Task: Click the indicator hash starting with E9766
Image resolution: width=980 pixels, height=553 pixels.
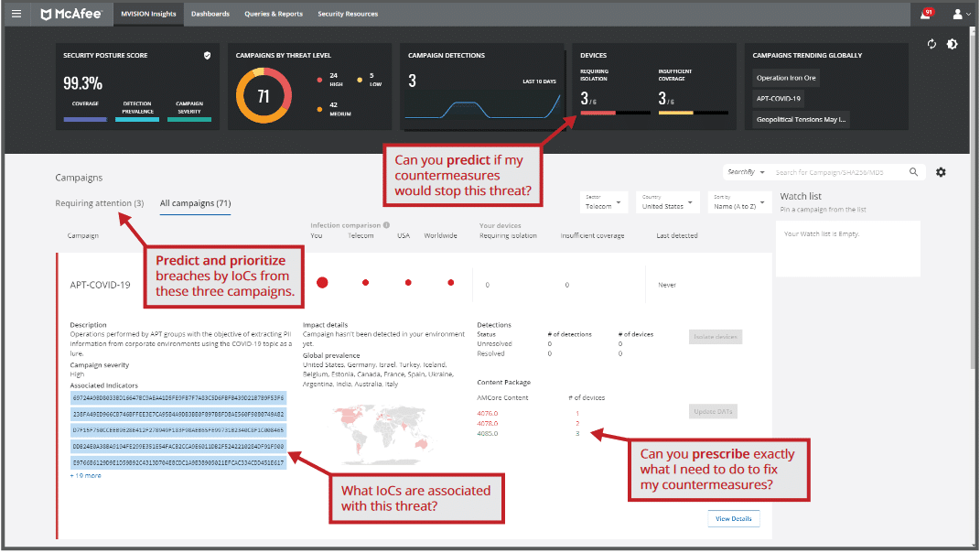Action: click(178, 463)
